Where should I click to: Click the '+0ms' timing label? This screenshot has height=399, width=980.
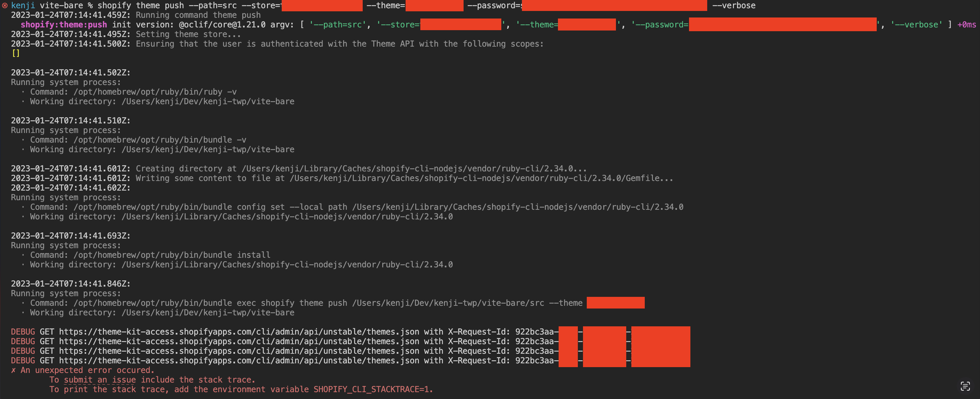[x=966, y=25]
